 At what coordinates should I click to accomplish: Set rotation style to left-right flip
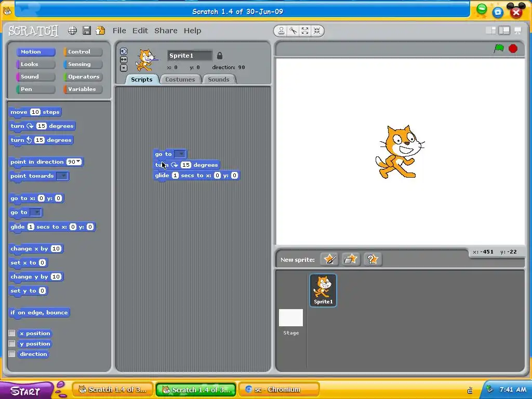(x=124, y=59)
